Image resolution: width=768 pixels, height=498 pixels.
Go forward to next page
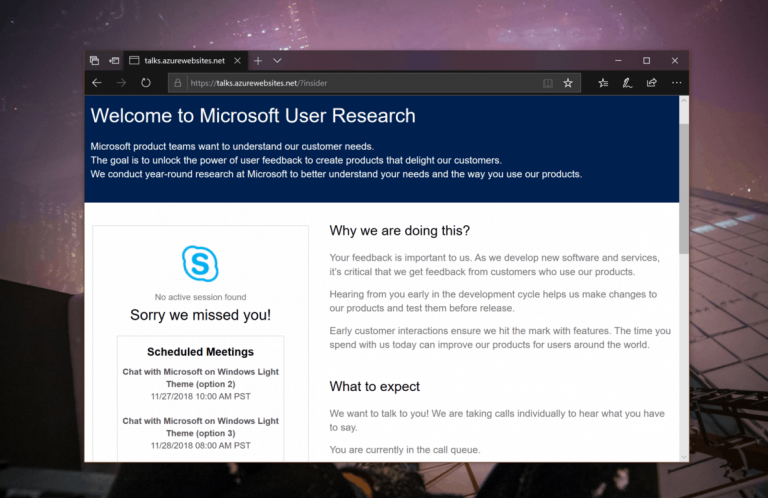point(121,83)
